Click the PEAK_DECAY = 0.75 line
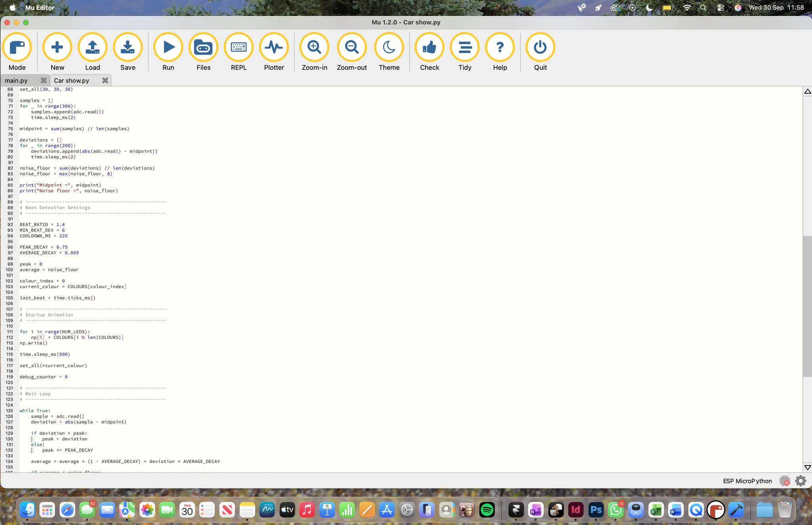 pyautogui.click(x=44, y=247)
